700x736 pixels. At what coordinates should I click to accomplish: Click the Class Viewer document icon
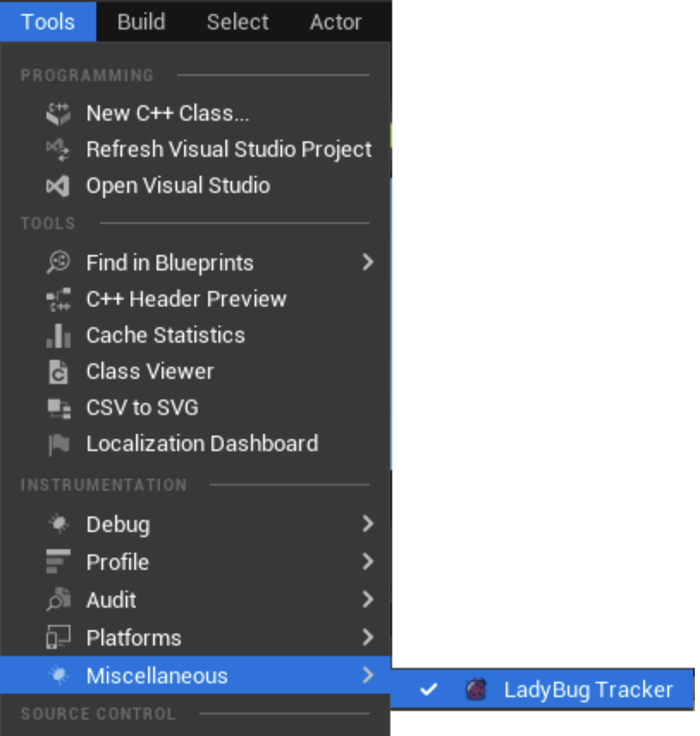58,372
